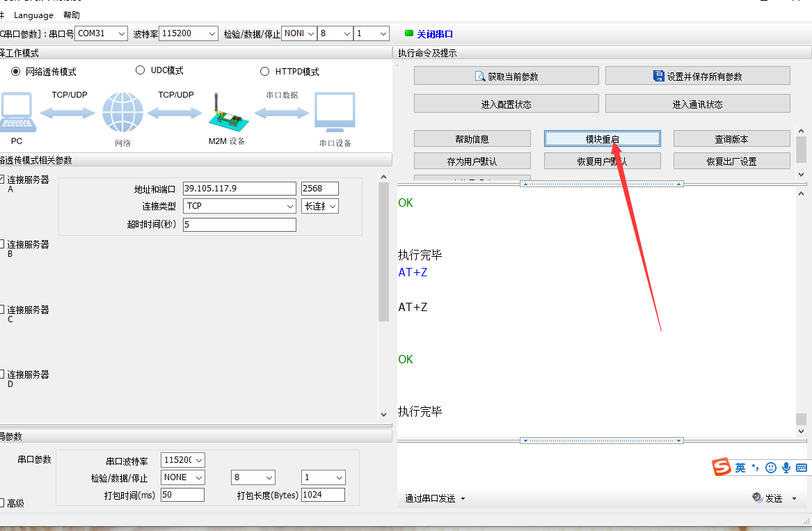Click the 设置并保存所有参数 button with floppy icon
This screenshot has height=531, width=812.
(x=697, y=76)
